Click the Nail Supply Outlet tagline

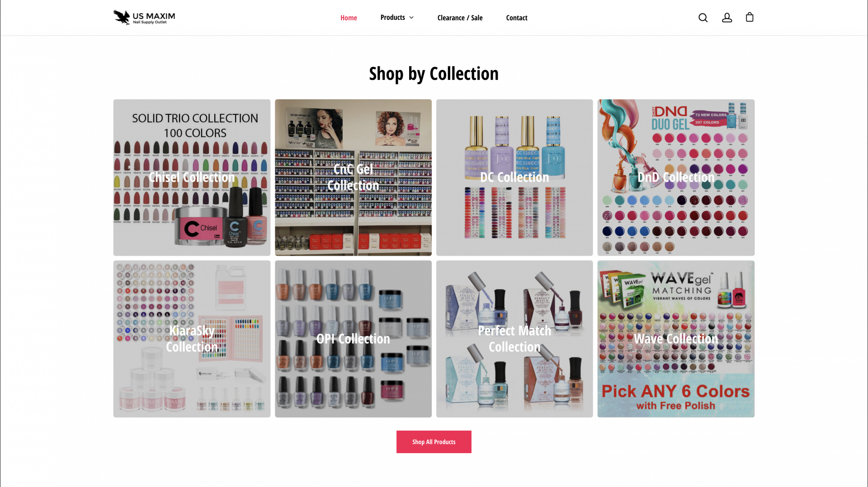pyautogui.click(x=150, y=22)
